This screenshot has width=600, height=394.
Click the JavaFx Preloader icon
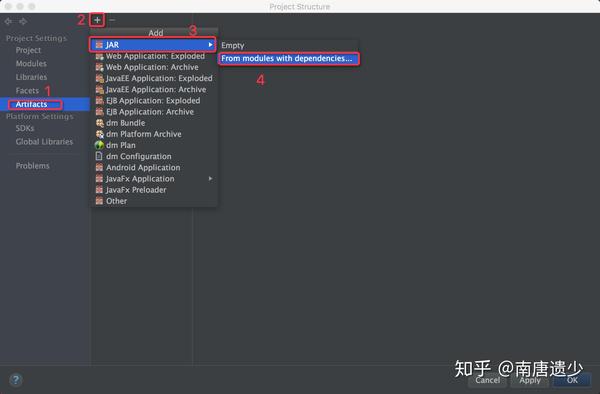click(x=99, y=189)
